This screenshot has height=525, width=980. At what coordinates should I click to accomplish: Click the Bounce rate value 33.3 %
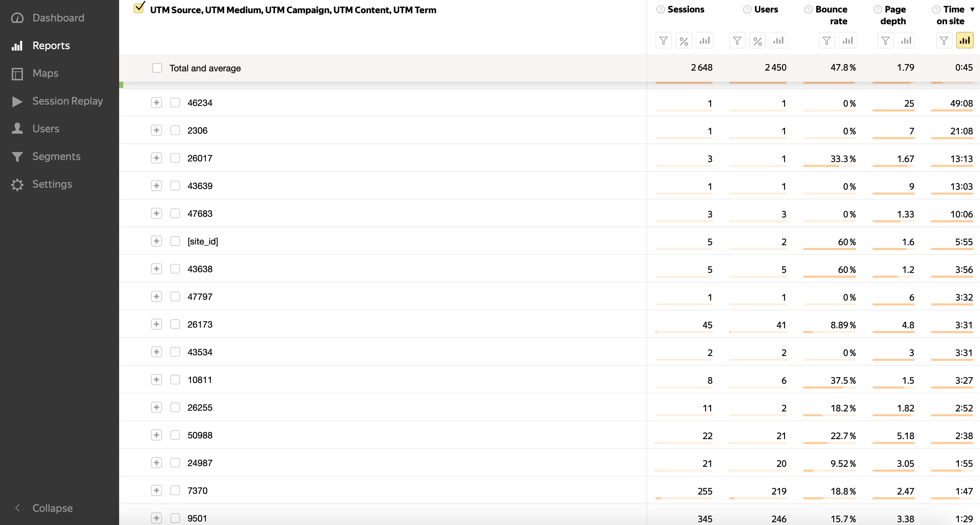point(843,159)
